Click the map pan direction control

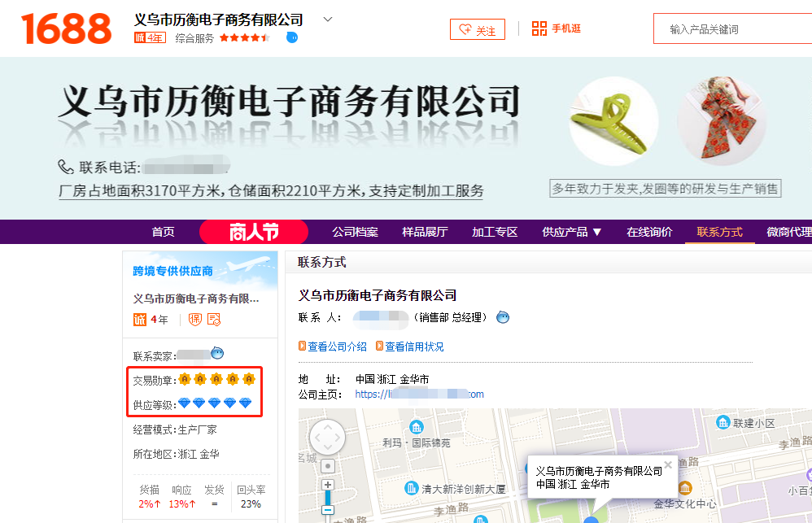[327, 438]
